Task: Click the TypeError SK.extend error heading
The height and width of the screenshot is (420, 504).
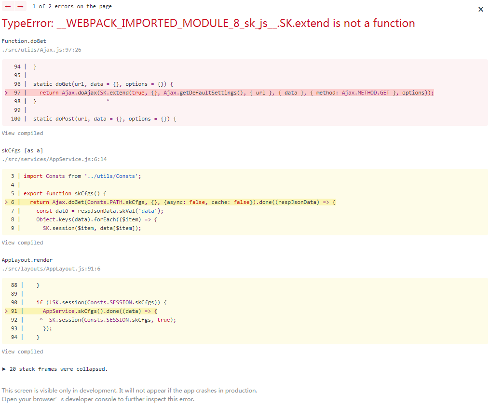Action: [207, 23]
